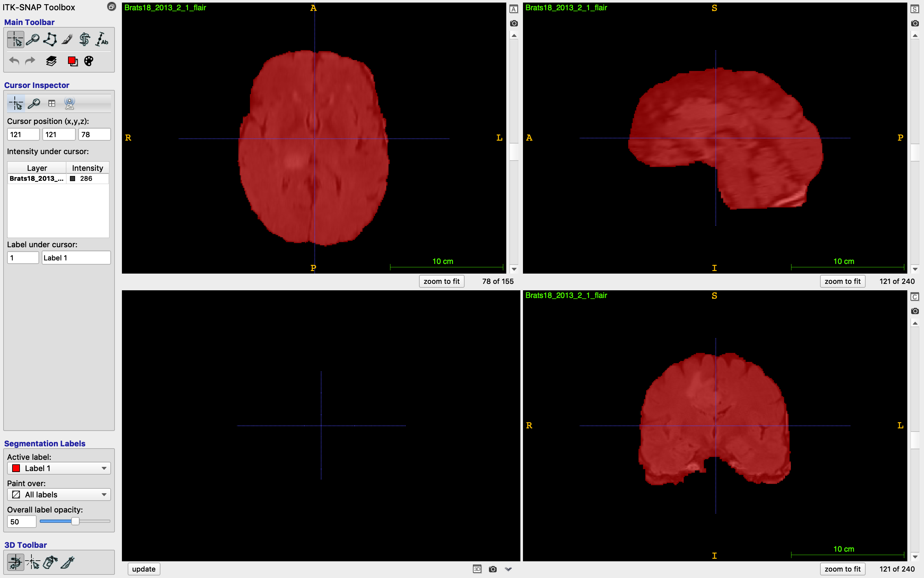Image resolution: width=924 pixels, height=578 pixels.
Task: Click the label opacity slider handle
Action: [75, 521]
